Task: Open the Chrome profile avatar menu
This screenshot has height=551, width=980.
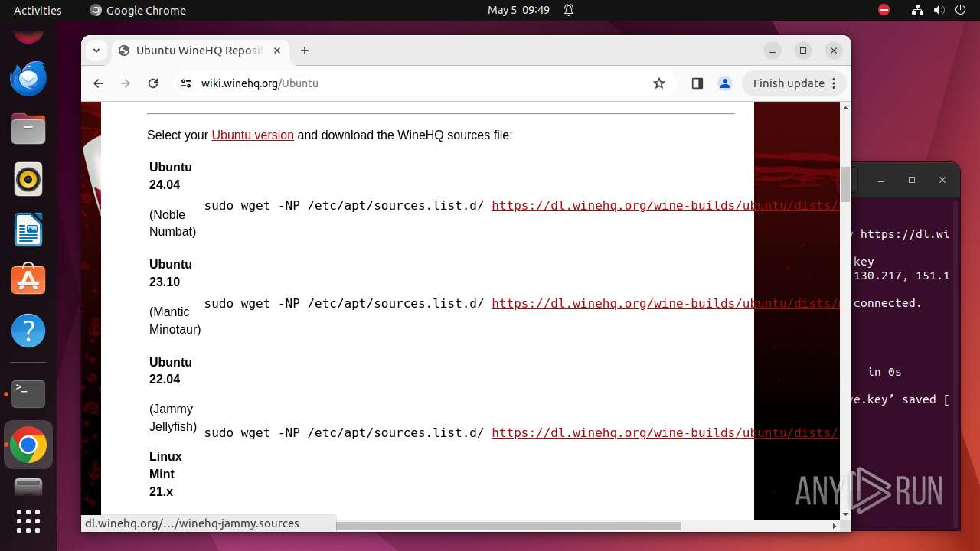Action: tap(725, 83)
